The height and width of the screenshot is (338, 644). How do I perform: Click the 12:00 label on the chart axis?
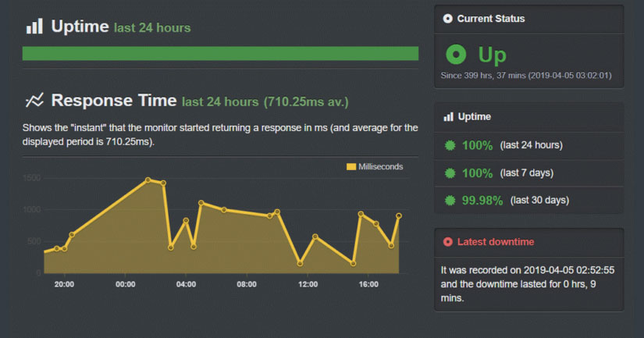(308, 284)
